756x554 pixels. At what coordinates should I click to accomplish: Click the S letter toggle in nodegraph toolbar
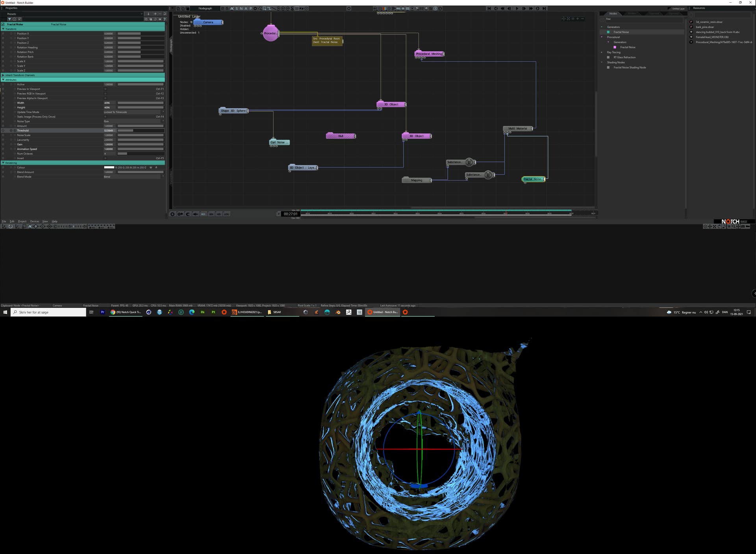click(x=237, y=8)
